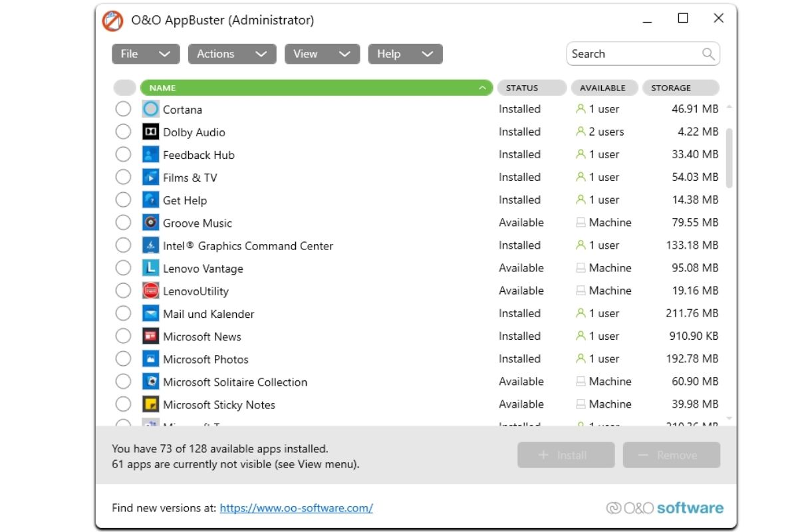
Task: Mark the Lenovo Vantage checkbox
Action: pyautogui.click(x=123, y=268)
